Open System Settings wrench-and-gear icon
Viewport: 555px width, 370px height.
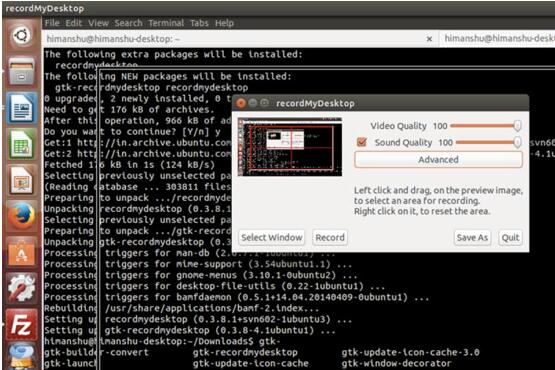22,288
